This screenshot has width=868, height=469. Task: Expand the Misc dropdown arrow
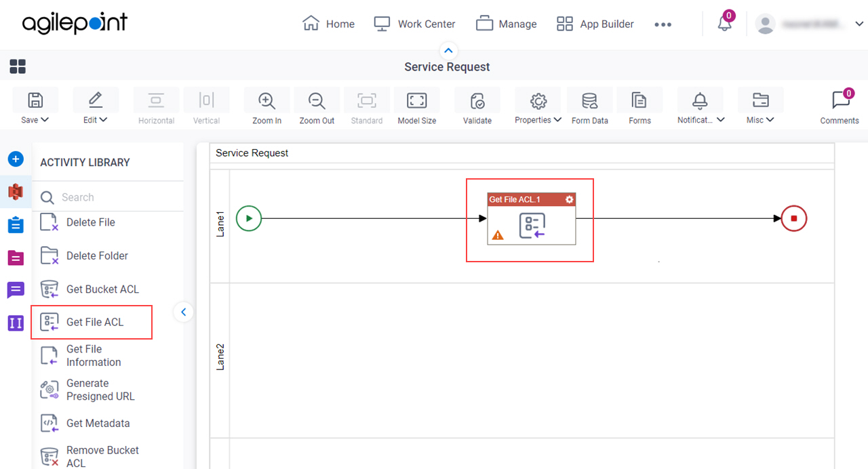[770, 120]
